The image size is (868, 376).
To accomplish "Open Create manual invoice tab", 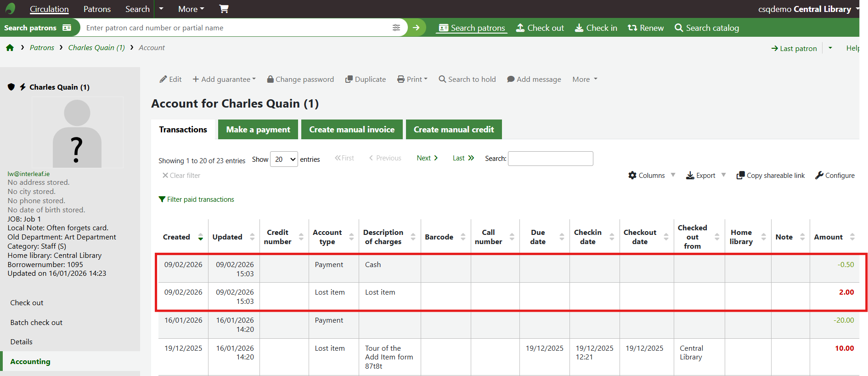I will click(352, 130).
